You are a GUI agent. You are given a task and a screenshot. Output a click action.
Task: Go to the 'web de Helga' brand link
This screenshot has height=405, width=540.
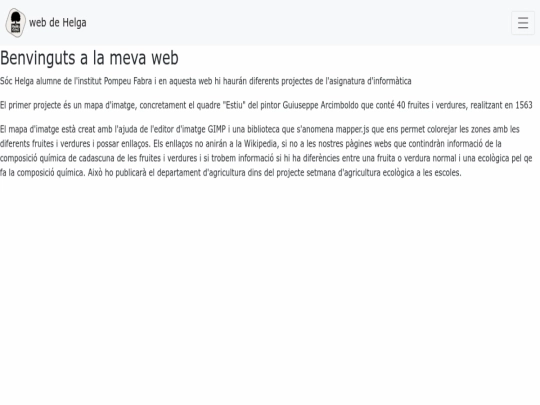click(58, 23)
